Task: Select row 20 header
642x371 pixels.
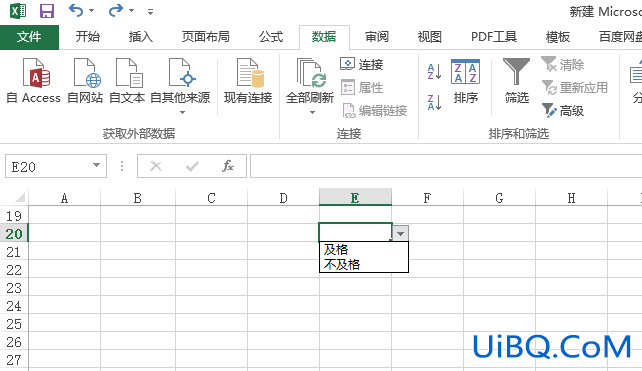Action: click(14, 233)
